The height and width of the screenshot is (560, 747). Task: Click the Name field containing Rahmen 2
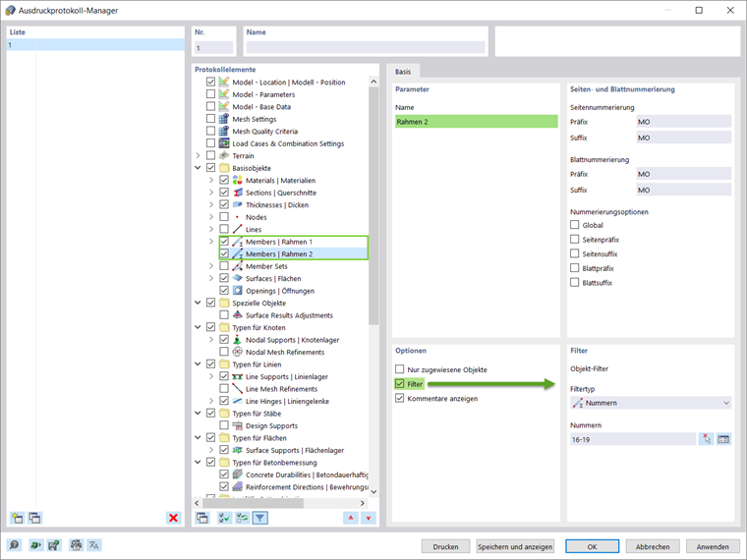pyautogui.click(x=477, y=122)
